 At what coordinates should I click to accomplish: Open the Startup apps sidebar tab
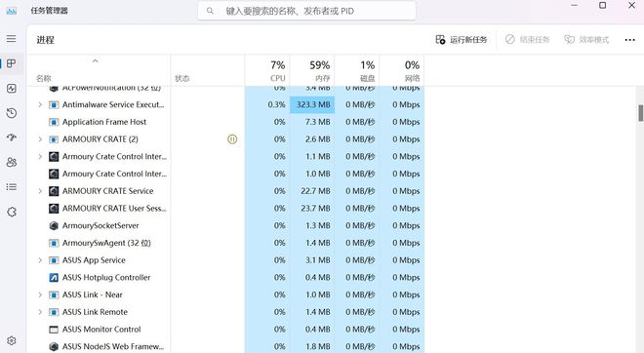click(12, 137)
